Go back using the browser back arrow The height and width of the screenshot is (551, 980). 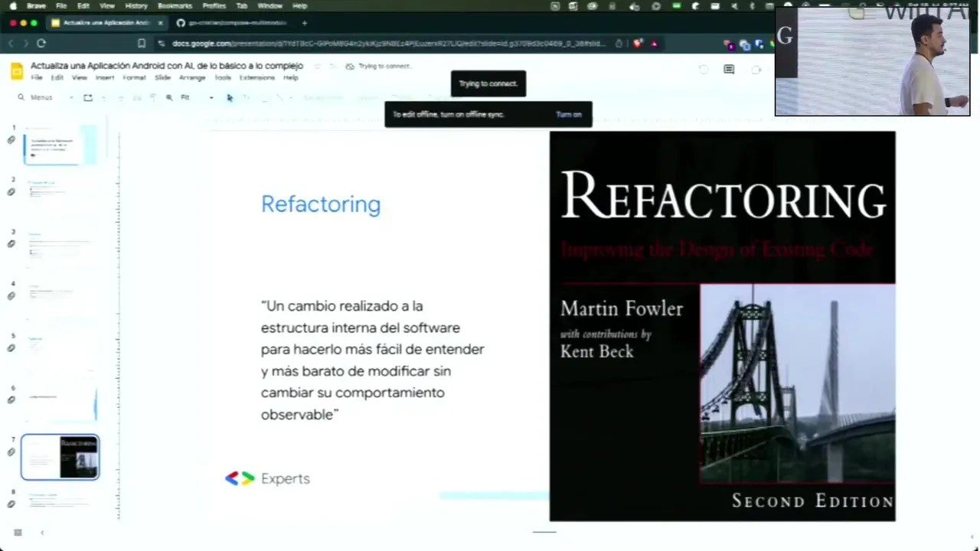[11, 44]
